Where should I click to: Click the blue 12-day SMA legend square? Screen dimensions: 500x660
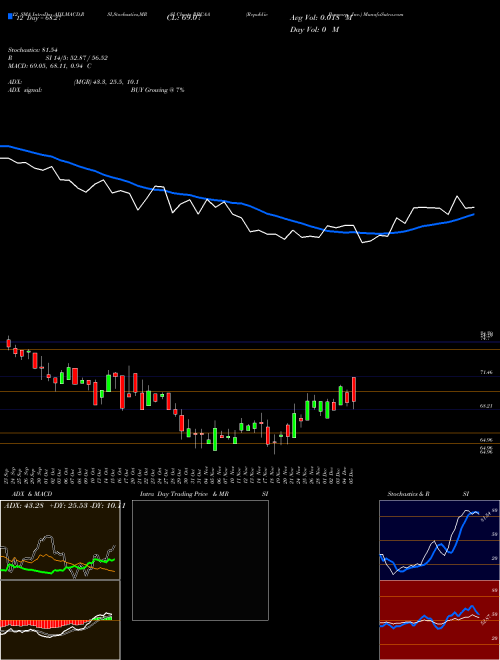click(x=10, y=16)
